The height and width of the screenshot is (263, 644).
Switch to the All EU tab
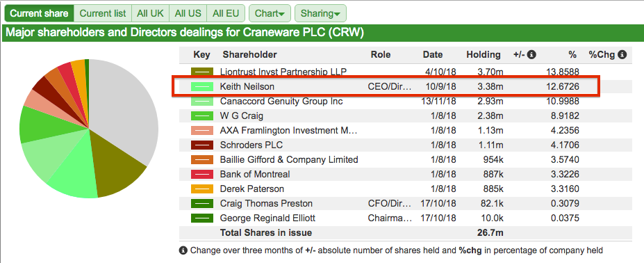pos(226,13)
